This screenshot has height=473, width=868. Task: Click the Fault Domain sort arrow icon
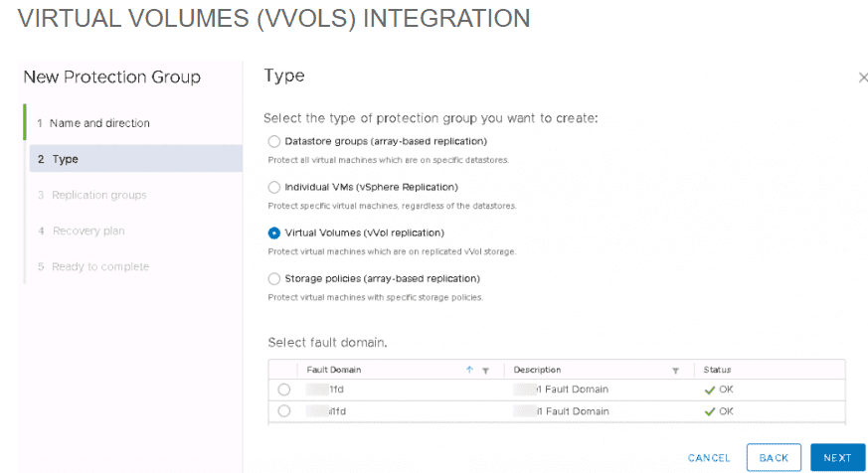[x=469, y=370]
